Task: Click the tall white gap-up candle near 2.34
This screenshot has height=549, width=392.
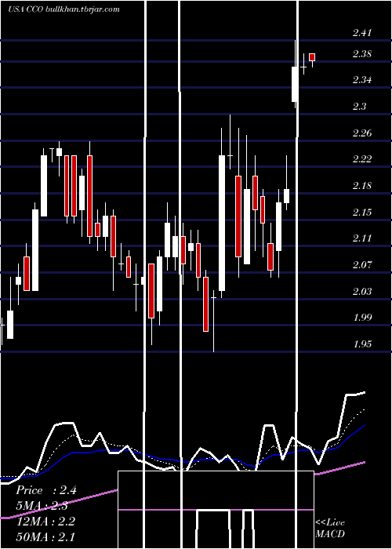Action: [295, 84]
